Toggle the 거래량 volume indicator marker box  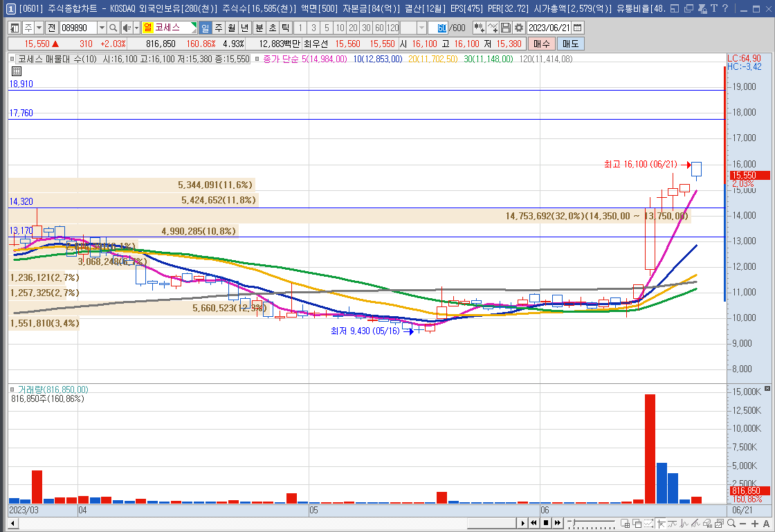coord(12,389)
